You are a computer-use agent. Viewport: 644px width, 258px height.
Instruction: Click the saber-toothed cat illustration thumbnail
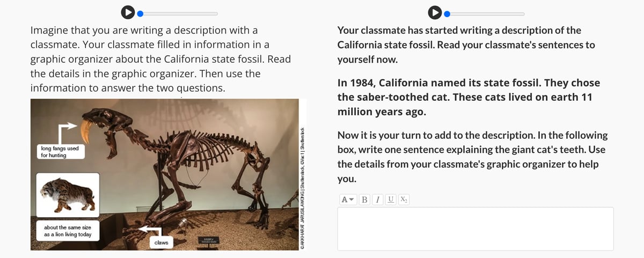[x=68, y=195]
